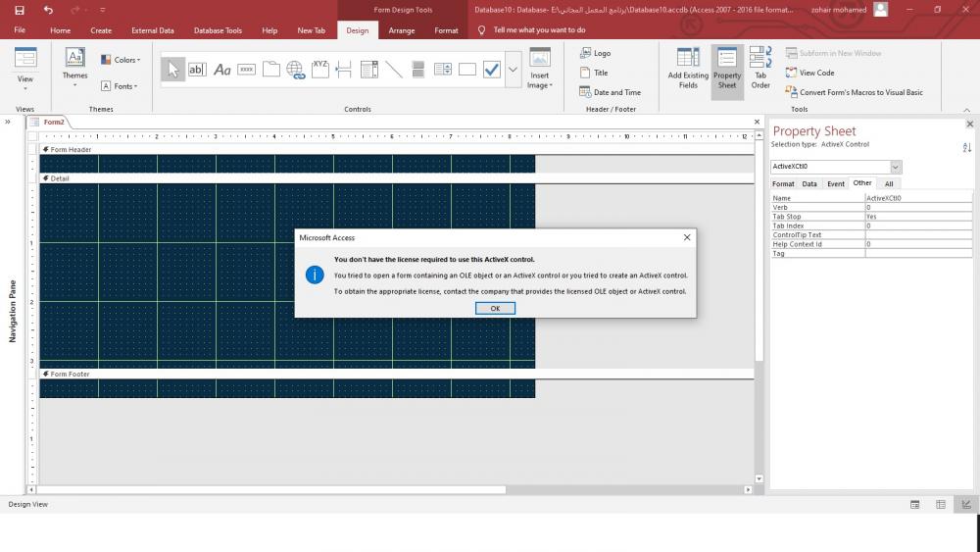Screen dimensions: 980x552
Task: Select the Form Footer section bar
Action: coord(397,374)
